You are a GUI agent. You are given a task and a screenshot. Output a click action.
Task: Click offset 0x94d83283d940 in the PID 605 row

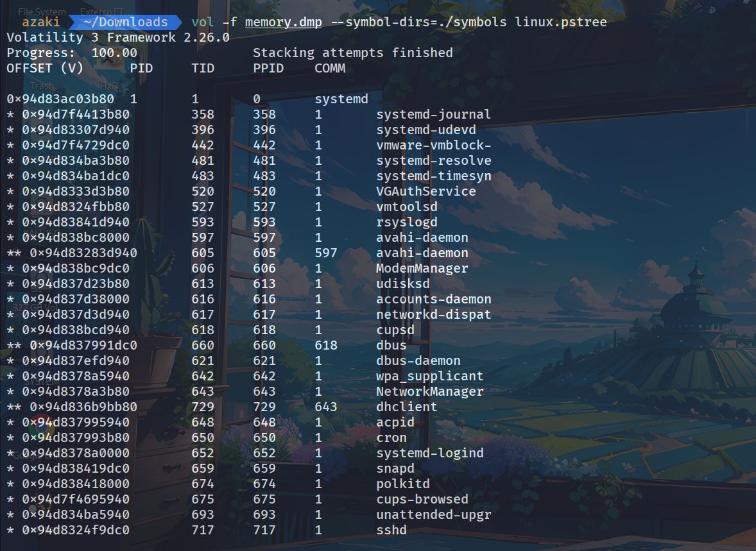(83, 253)
